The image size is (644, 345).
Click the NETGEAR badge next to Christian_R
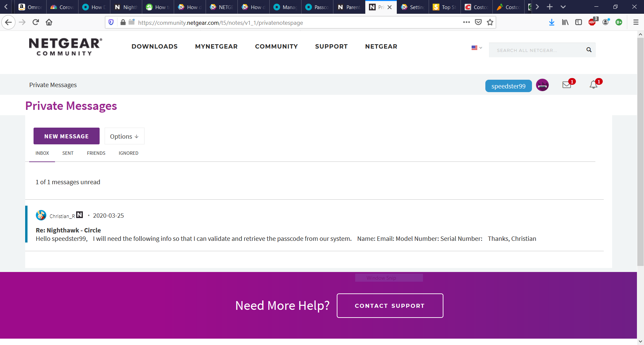(79, 215)
